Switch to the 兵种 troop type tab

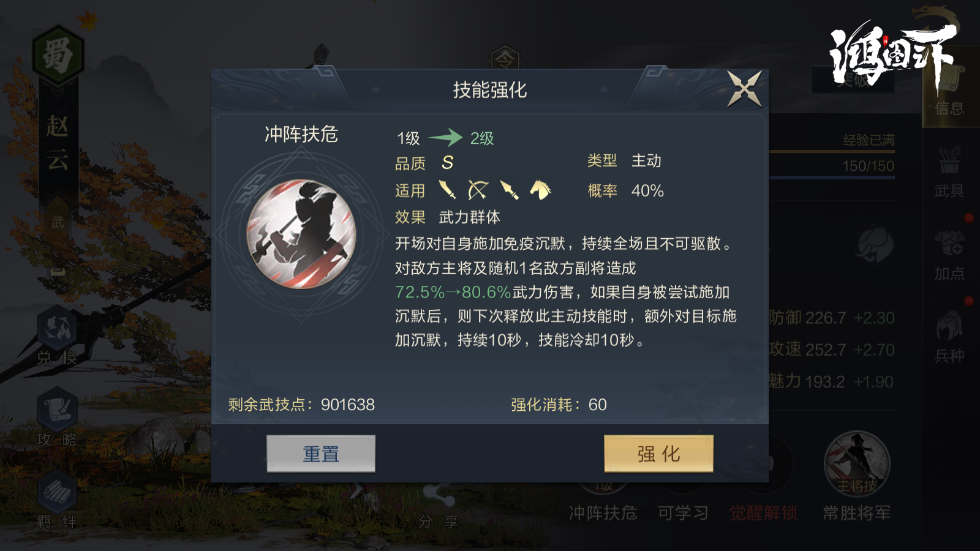949,337
